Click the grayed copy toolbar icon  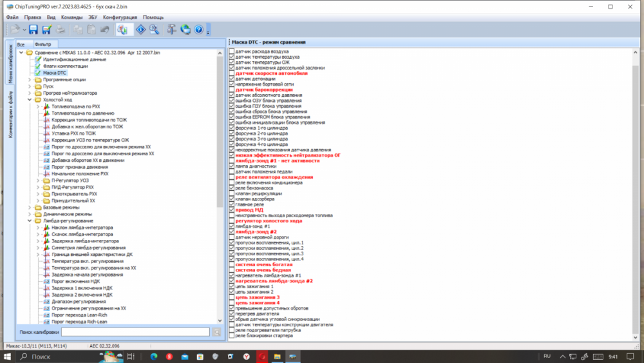point(78,30)
